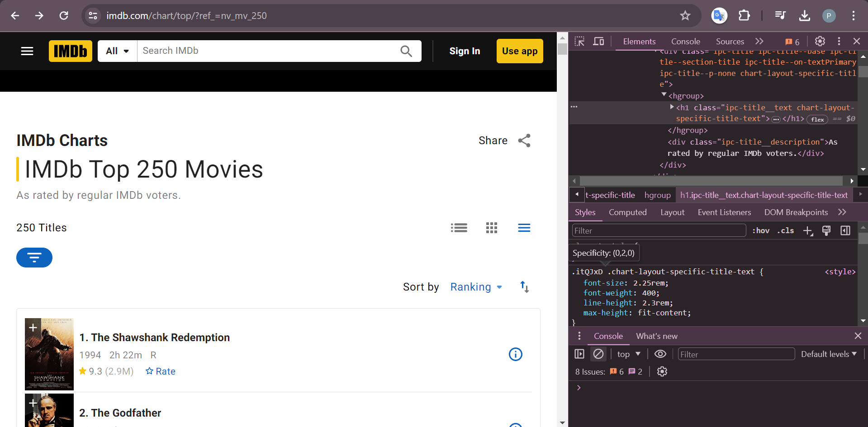Toggle the computed styles sidebar
The image size is (868, 427).
tap(845, 231)
